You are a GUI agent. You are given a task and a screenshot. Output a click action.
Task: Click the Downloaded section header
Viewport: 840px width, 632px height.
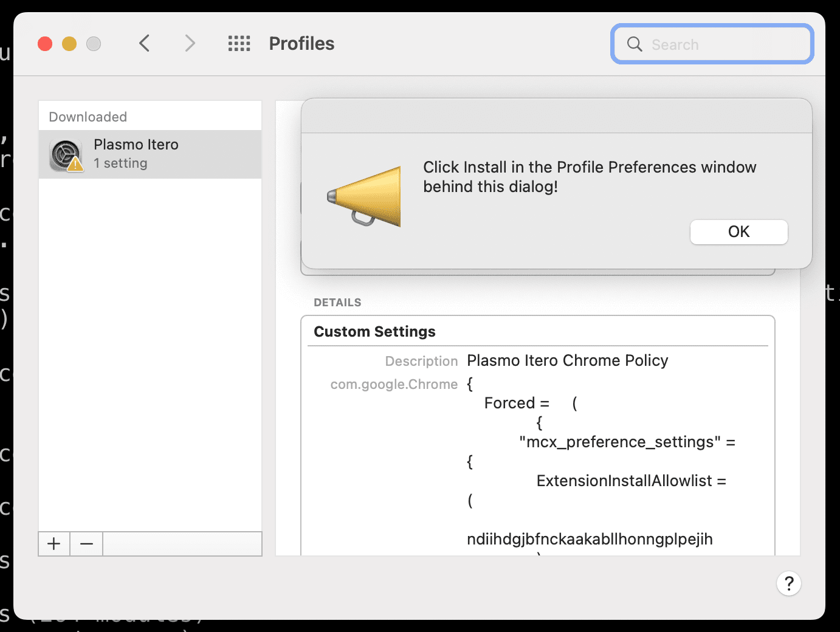88,117
